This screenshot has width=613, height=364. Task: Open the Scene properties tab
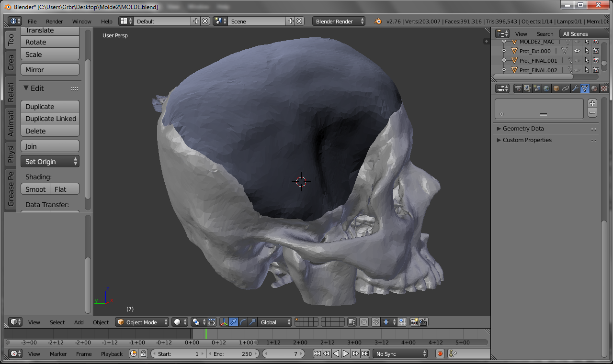coord(537,88)
